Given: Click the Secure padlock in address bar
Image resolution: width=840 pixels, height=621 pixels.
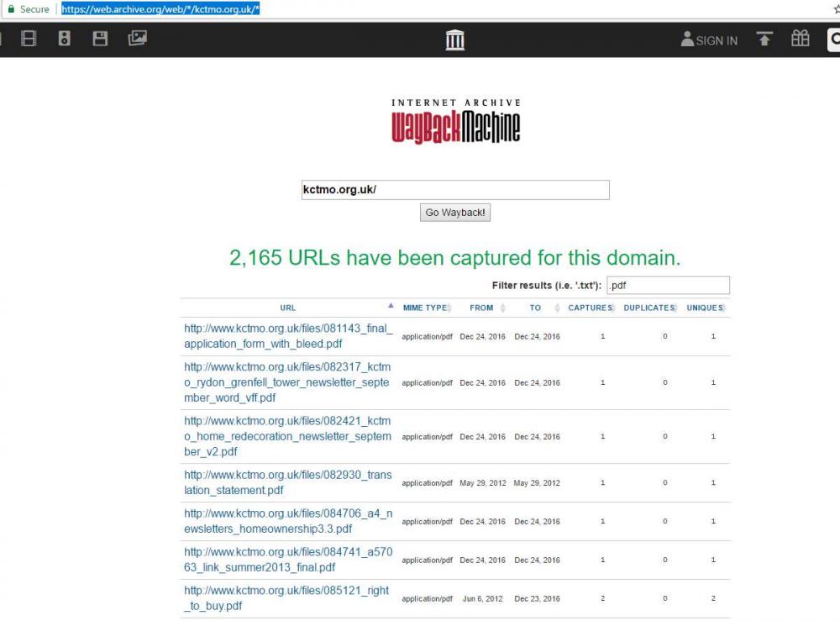Looking at the screenshot, I should pos(11,9).
